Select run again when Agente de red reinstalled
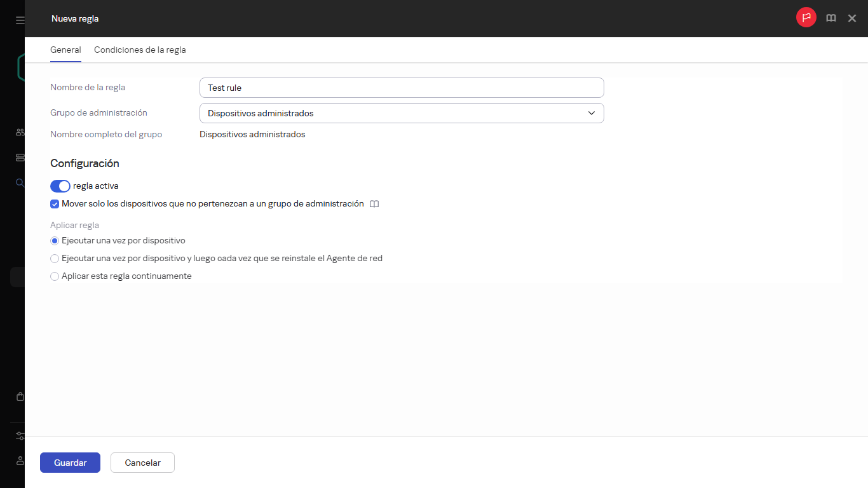 point(55,259)
